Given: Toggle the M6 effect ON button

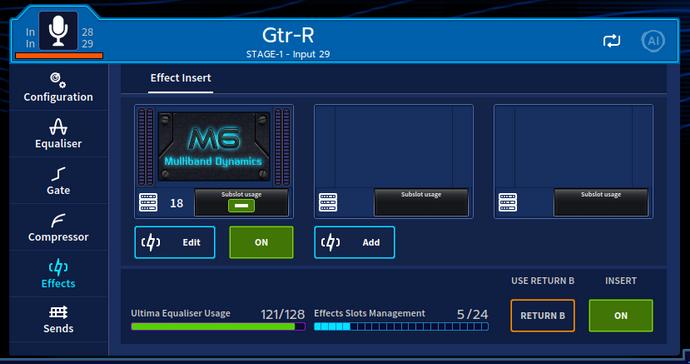Looking at the screenshot, I should point(261,242).
